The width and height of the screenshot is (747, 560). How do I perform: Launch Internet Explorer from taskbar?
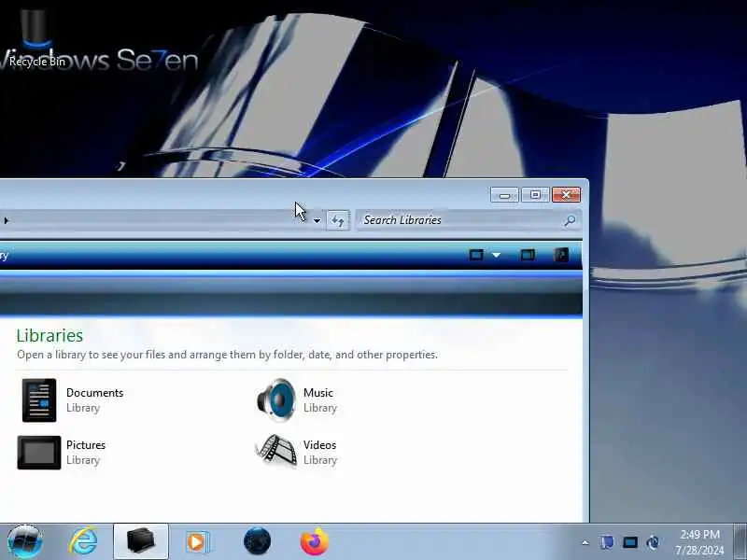click(x=83, y=541)
